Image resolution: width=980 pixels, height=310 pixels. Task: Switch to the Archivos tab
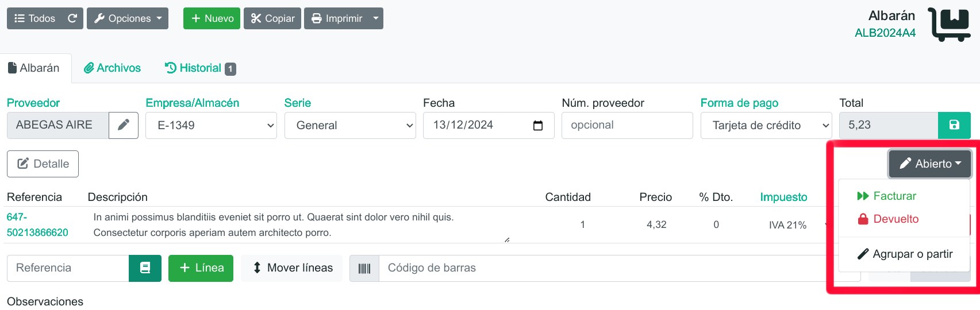click(112, 68)
